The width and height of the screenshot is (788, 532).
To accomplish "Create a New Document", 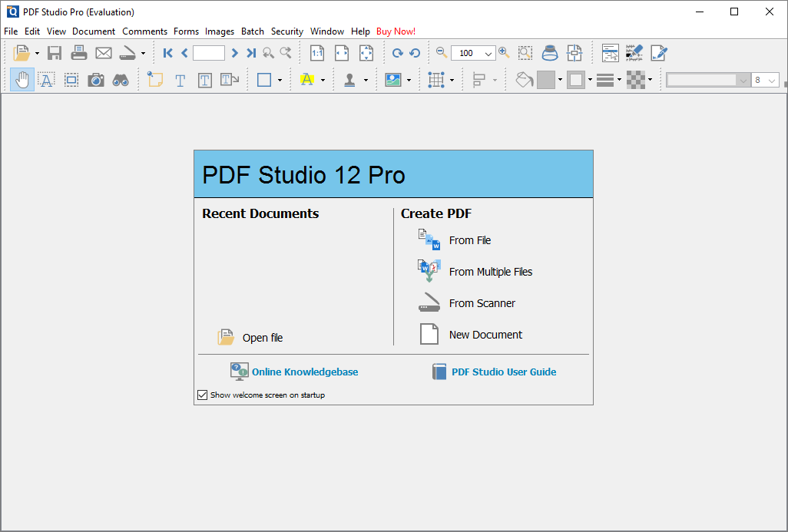I will 470,335.
